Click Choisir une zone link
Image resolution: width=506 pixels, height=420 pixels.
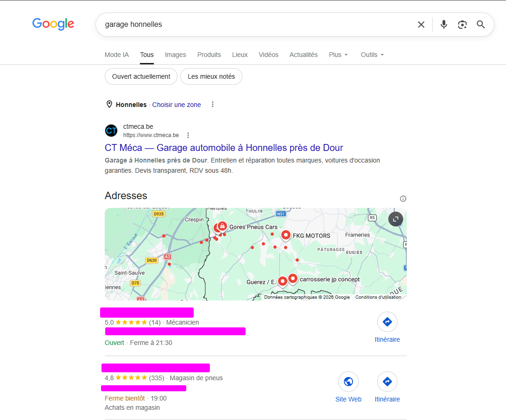[177, 105]
